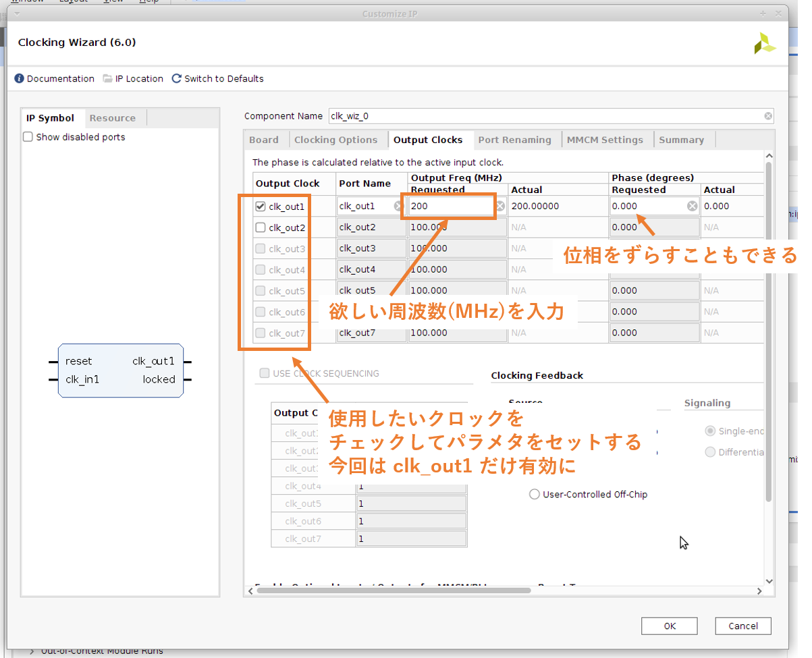This screenshot has width=812, height=658.
Task: Open the MMCM Settings tab
Action: [605, 140]
